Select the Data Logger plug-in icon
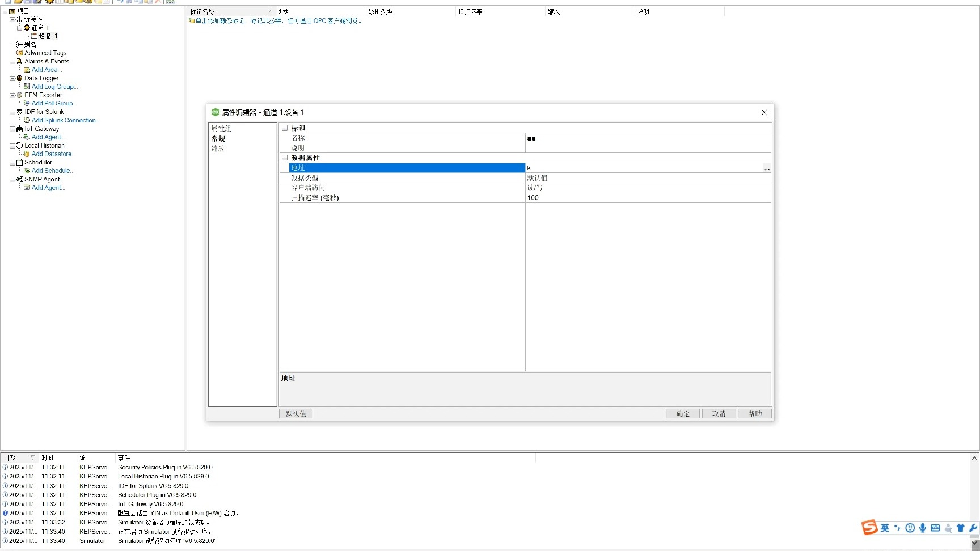Screen dimensions: 980x551 click(x=19, y=78)
